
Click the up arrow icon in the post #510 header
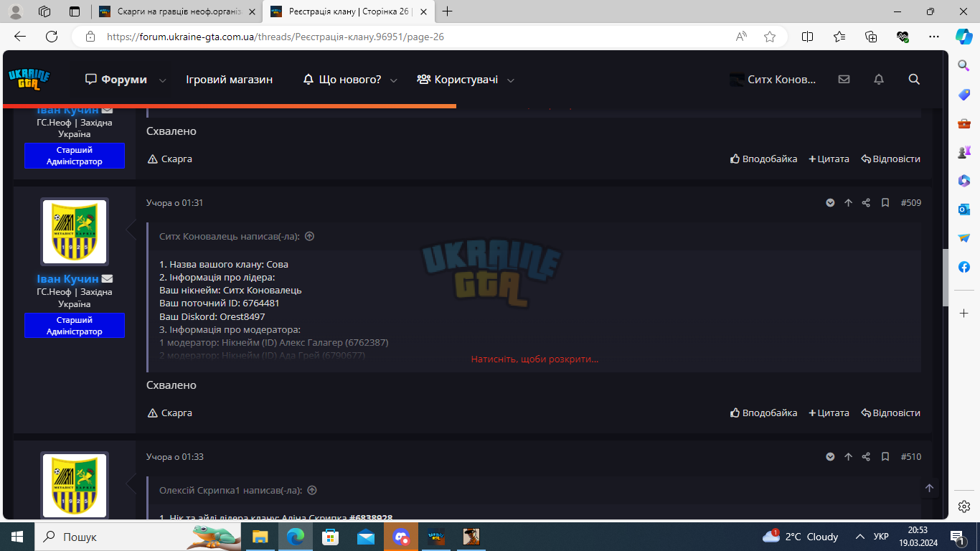[848, 457]
